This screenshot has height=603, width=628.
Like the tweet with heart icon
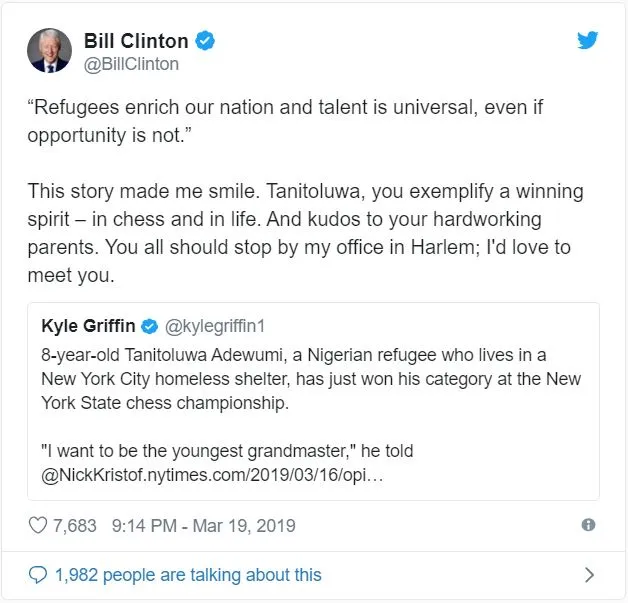39,525
